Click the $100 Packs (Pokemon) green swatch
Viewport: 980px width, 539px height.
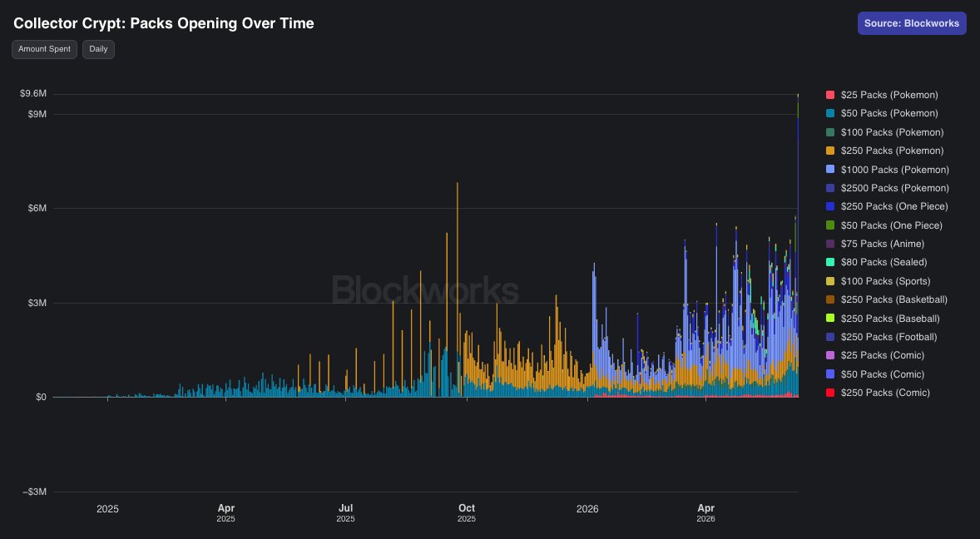(x=830, y=132)
